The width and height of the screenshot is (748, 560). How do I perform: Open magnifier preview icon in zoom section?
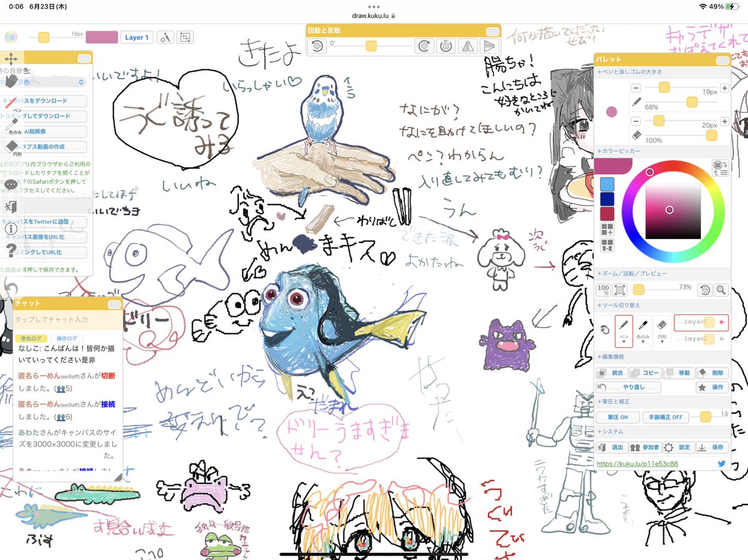point(721,290)
